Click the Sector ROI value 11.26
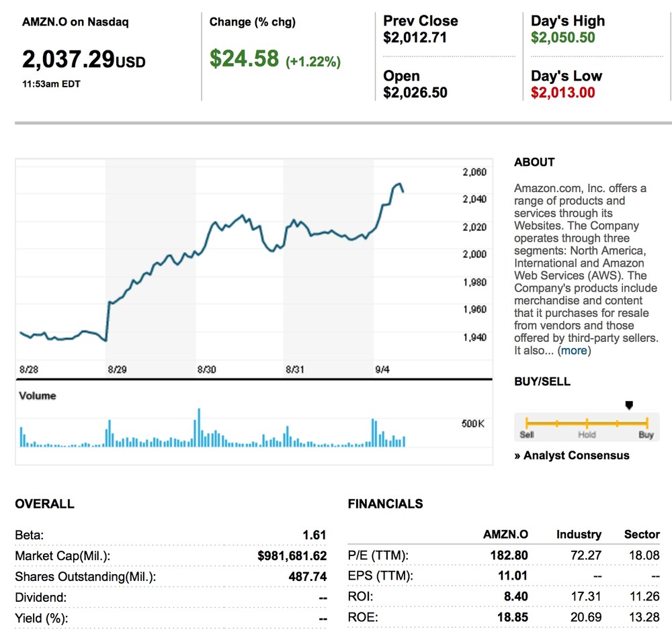672x636 pixels. click(x=644, y=596)
